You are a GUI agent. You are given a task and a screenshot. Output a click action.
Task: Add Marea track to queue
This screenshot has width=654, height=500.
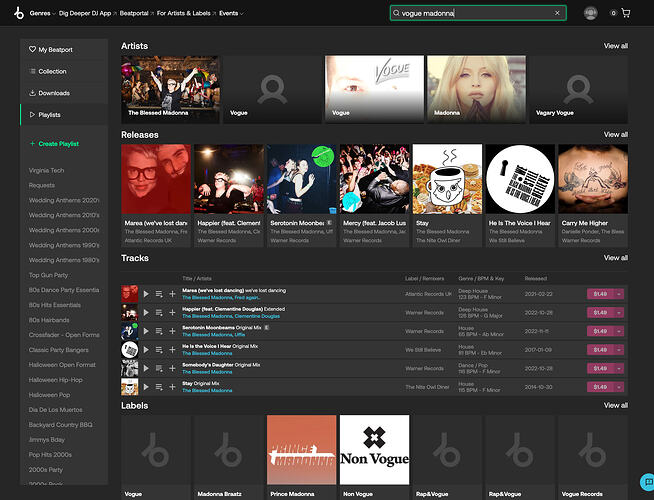point(159,294)
